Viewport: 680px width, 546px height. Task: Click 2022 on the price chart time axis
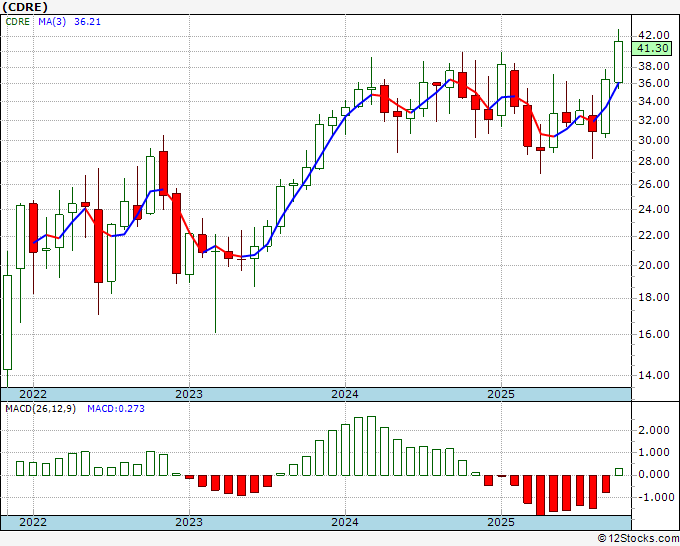tap(33, 394)
